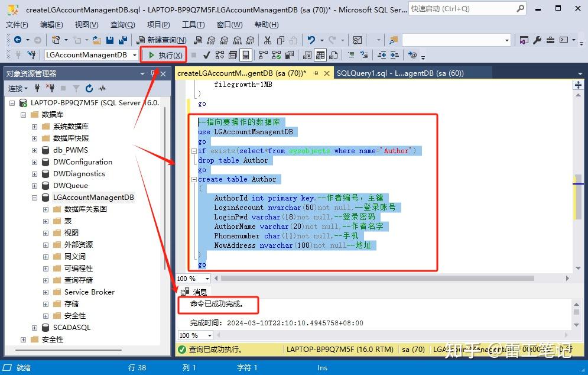Image resolution: width=588 pixels, height=375 pixels.
Task: Click the Find in Files icon
Action: [394, 40]
